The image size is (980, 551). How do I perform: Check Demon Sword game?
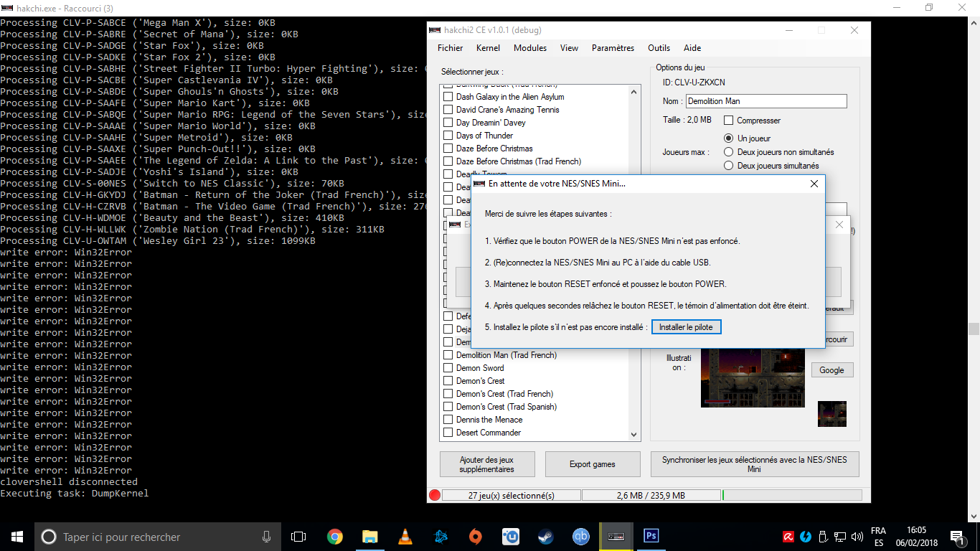tap(448, 368)
